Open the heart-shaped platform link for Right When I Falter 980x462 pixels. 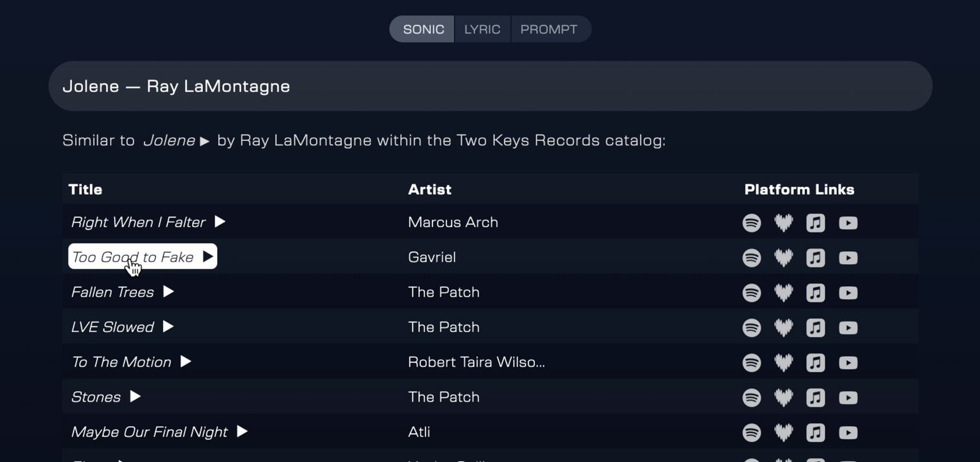point(783,223)
